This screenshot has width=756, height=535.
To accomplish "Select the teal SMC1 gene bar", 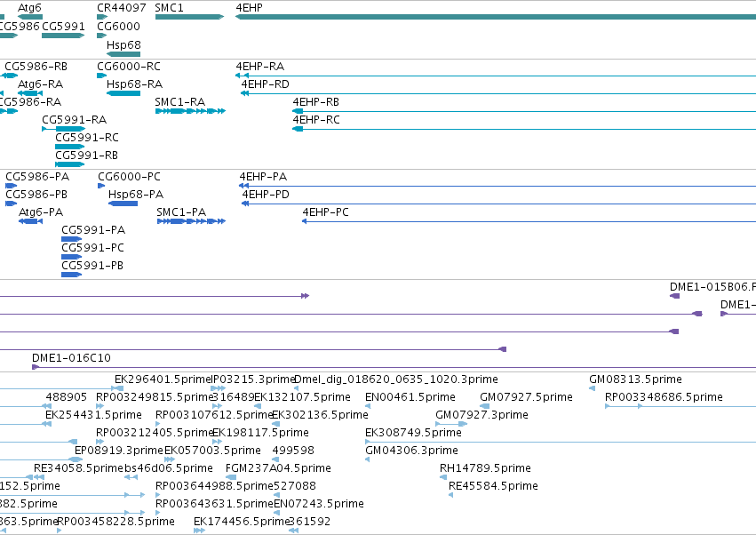I will (189, 17).
